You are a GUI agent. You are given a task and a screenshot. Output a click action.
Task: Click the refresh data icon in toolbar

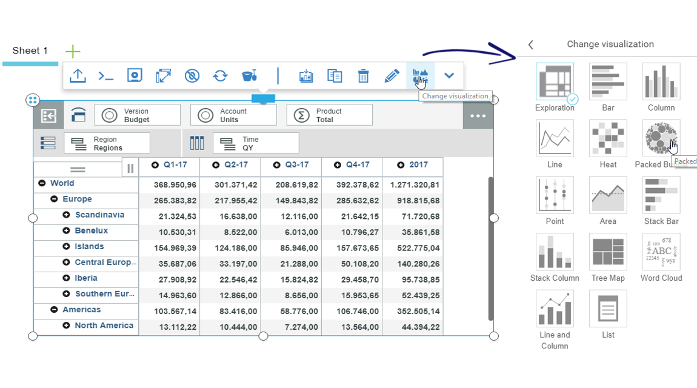click(x=220, y=76)
